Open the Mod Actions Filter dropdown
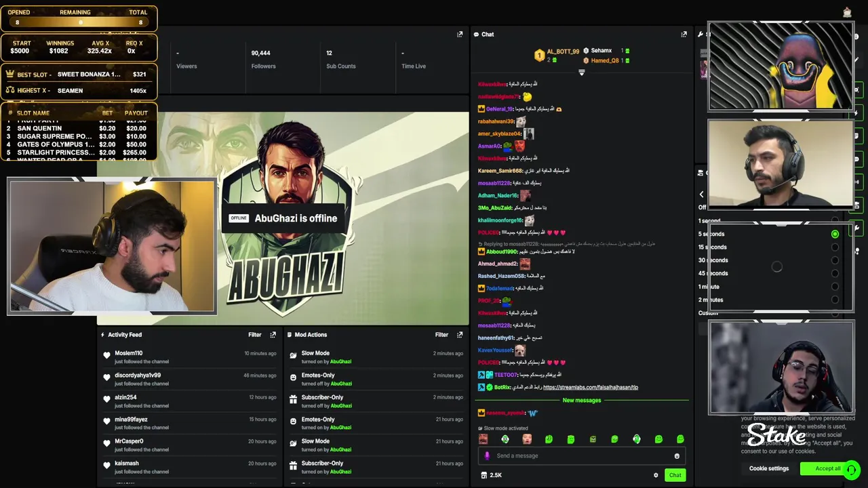The width and height of the screenshot is (868, 488). [441, 335]
